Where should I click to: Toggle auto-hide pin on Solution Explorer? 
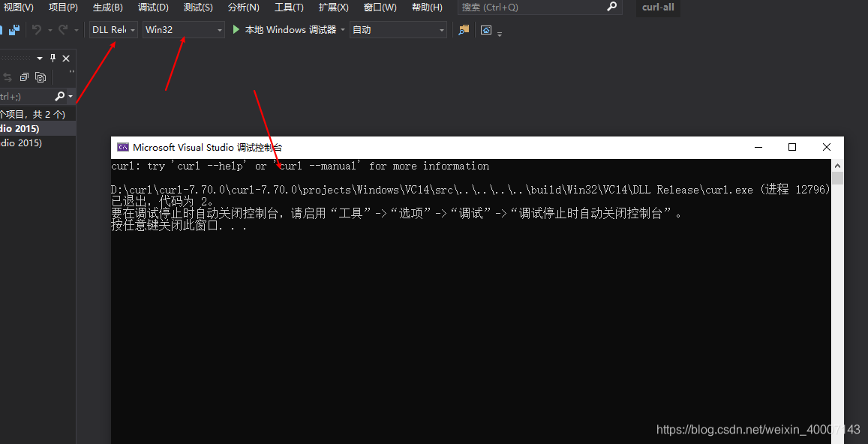pyautogui.click(x=53, y=58)
